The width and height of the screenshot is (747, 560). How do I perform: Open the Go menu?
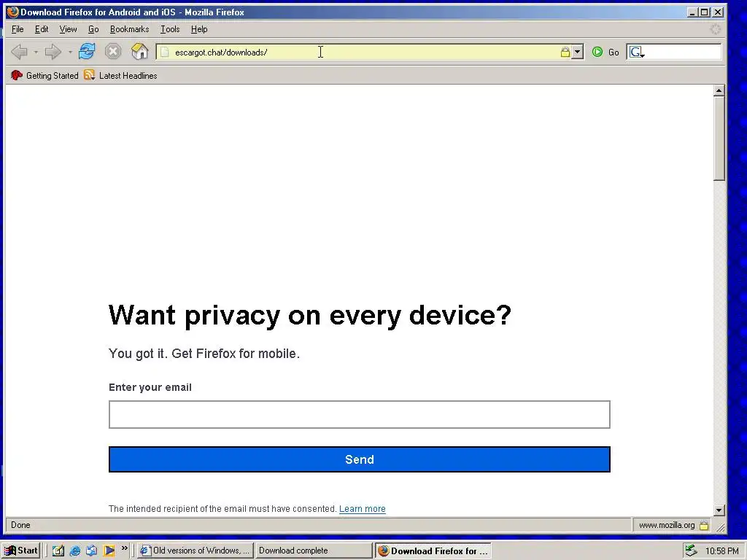pyautogui.click(x=93, y=29)
